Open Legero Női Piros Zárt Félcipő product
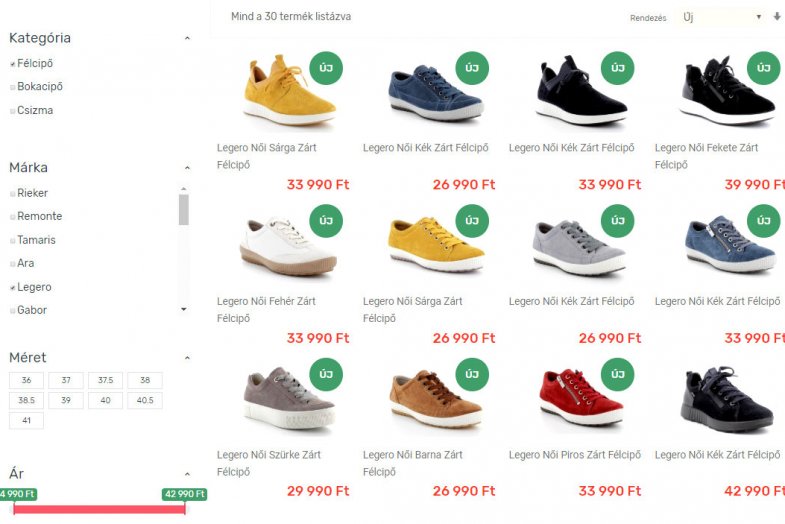Image resolution: width=785 pixels, height=524 pixels. point(575,455)
